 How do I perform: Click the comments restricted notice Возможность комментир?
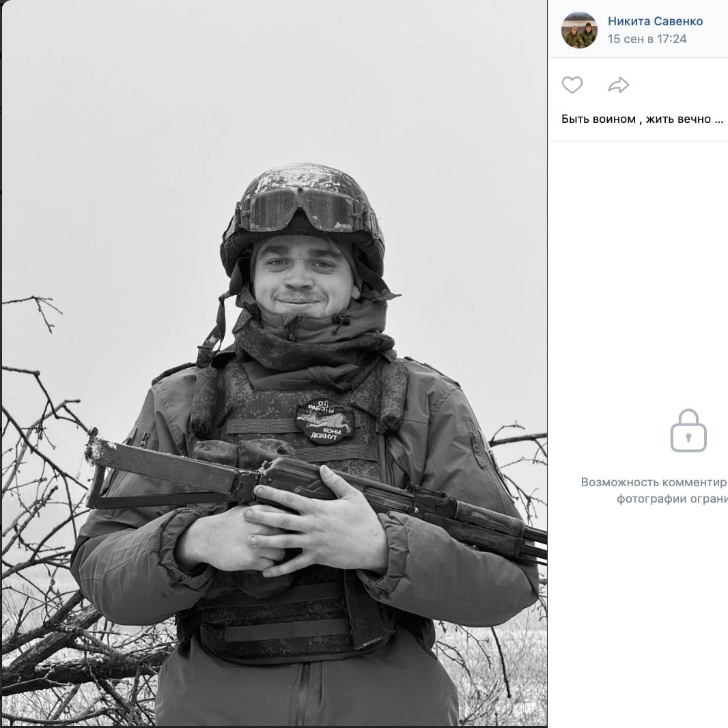[x=654, y=482]
